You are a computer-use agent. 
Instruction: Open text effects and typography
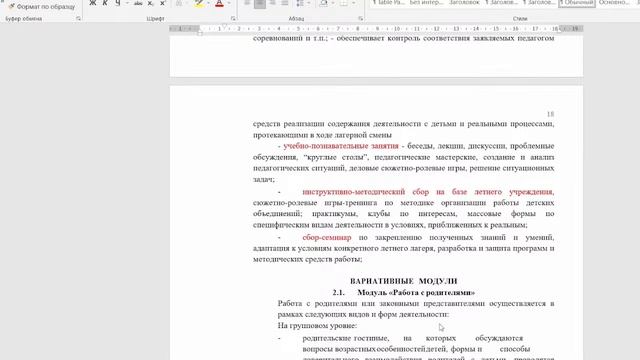[x=179, y=3]
